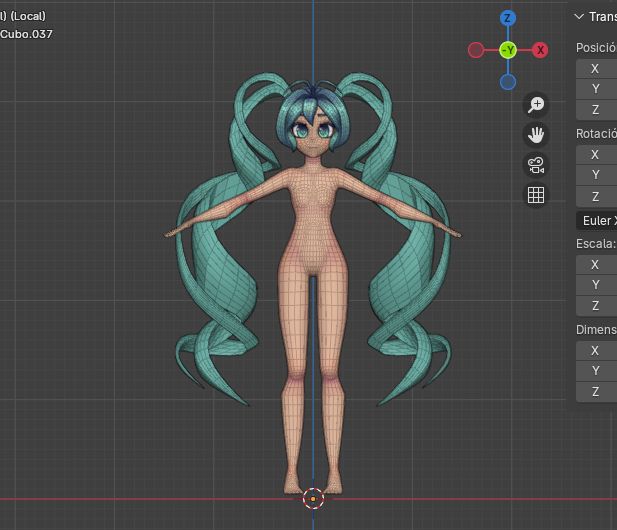Click the negative Z axis gizmo circle
This screenshot has height=530, width=617.
tap(508, 82)
